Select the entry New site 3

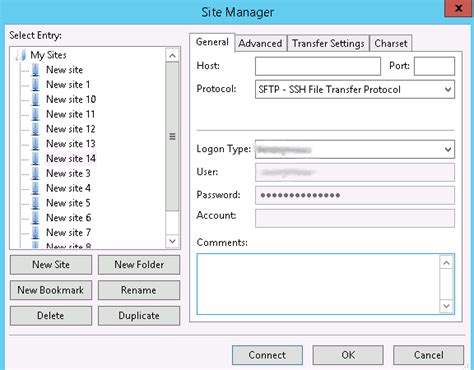tap(68, 173)
